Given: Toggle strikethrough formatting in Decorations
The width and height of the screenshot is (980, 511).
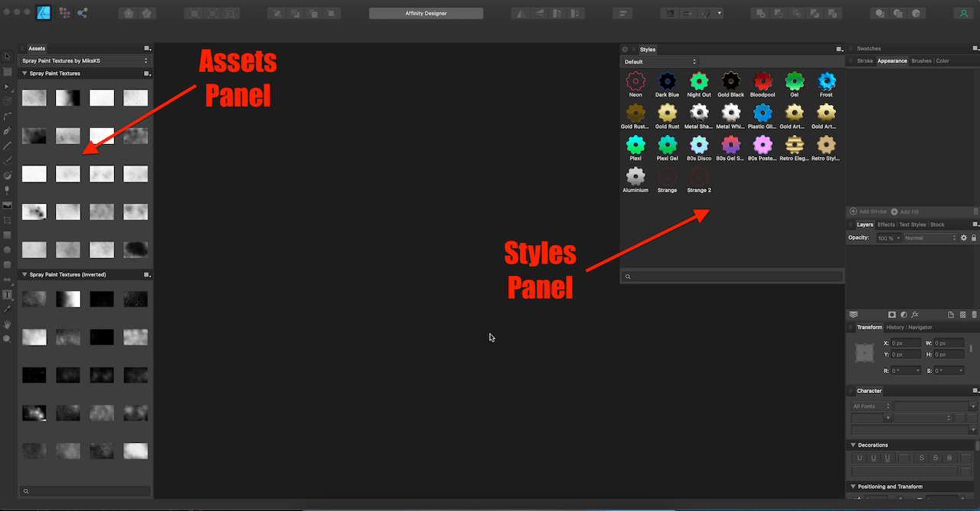Looking at the screenshot, I should pyautogui.click(x=921, y=457).
